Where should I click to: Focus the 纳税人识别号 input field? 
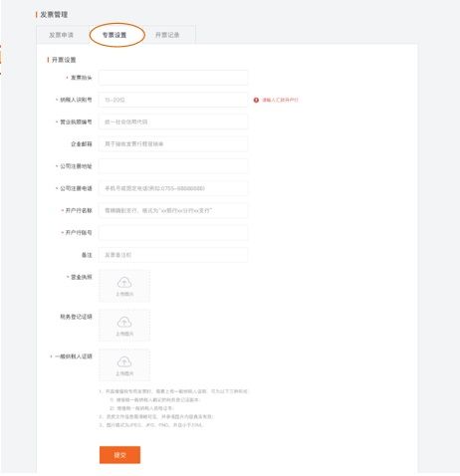point(173,100)
